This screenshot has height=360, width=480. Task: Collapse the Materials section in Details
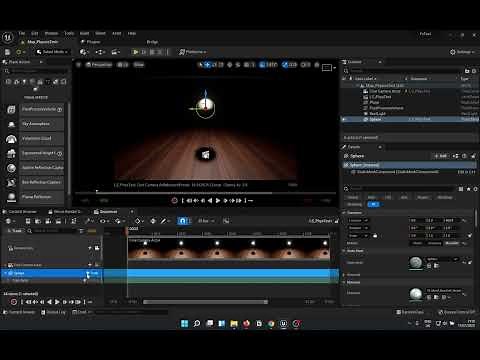point(344,282)
